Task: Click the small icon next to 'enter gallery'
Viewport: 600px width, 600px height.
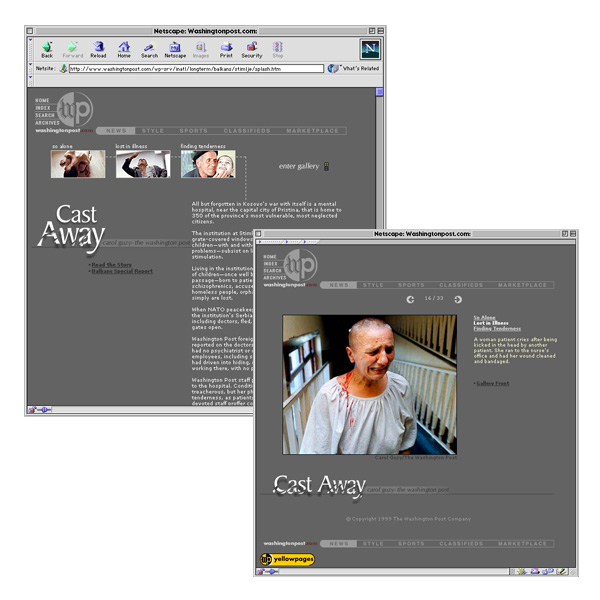Action: click(x=326, y=166)
